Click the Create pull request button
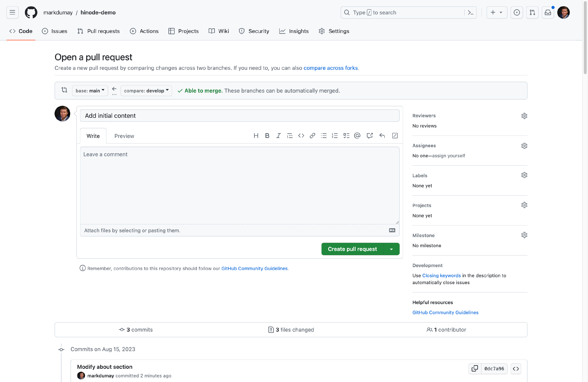This screenshot has width=588, height=382. coord(352,249)
